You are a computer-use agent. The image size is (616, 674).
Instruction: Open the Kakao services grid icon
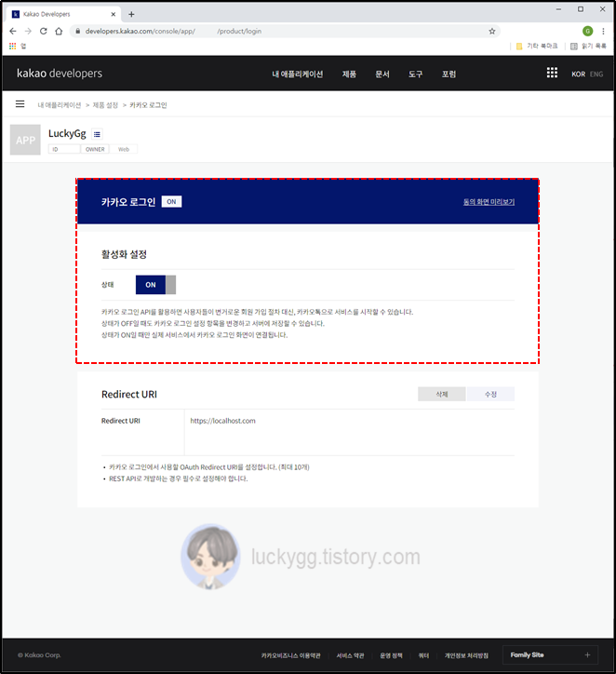pyautogui.click(x=552, y=73)
